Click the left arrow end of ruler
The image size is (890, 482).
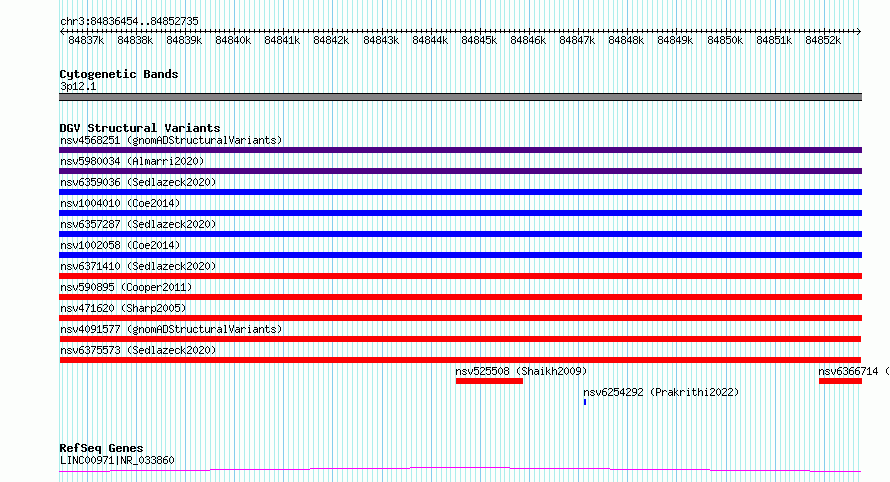coord(62,32)
